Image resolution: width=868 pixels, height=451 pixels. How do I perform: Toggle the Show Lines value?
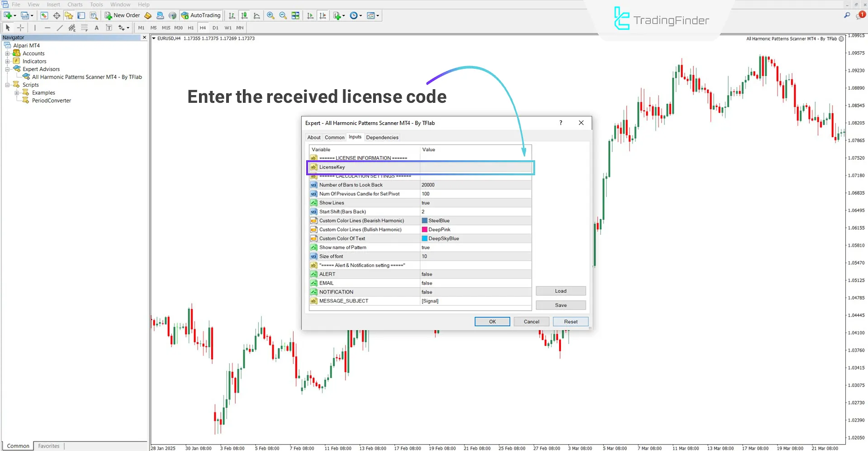coord(475,203)
